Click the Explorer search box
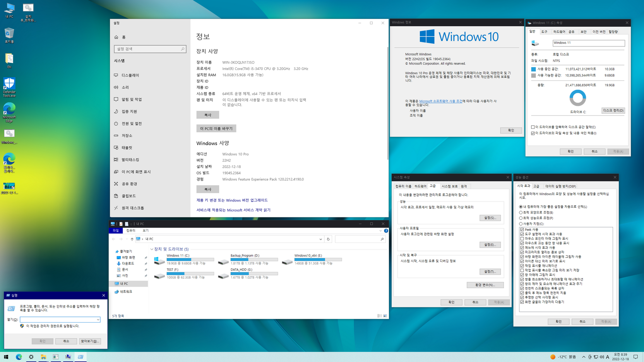 pos(360,239)
